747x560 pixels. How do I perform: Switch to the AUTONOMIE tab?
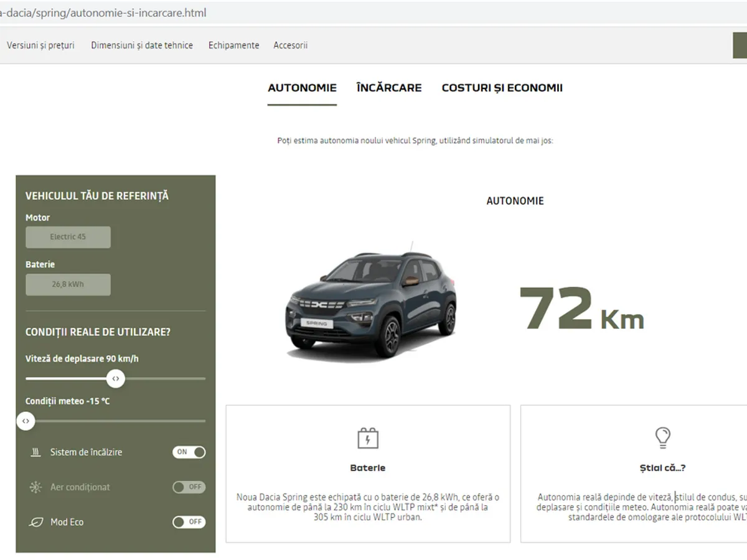point(302,88)
